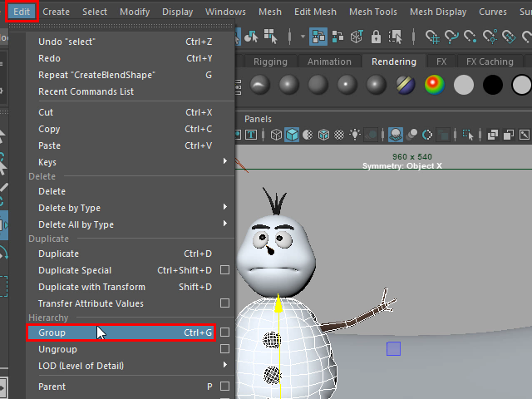Enable use all lights bulb icon
The height and width of the screenshot is (399, 532).
pos(355,135)
